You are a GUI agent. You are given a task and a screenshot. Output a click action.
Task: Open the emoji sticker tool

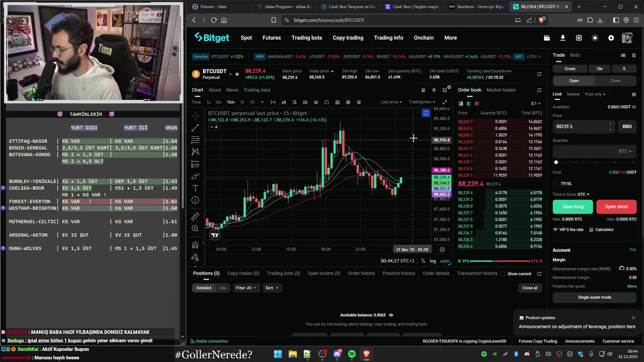pyautogui.click(x=195, y=200)
